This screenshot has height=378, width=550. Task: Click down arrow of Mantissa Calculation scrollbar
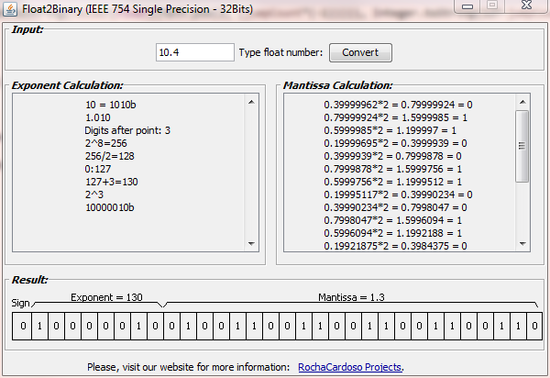tap(523, 243)
